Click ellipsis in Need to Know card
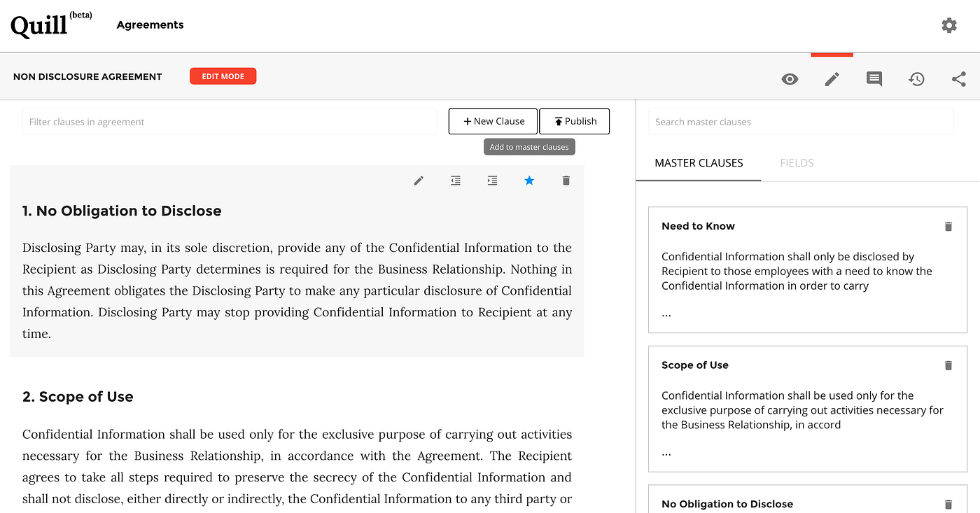This screenshot has width=980, height=513. click(666, 314)
